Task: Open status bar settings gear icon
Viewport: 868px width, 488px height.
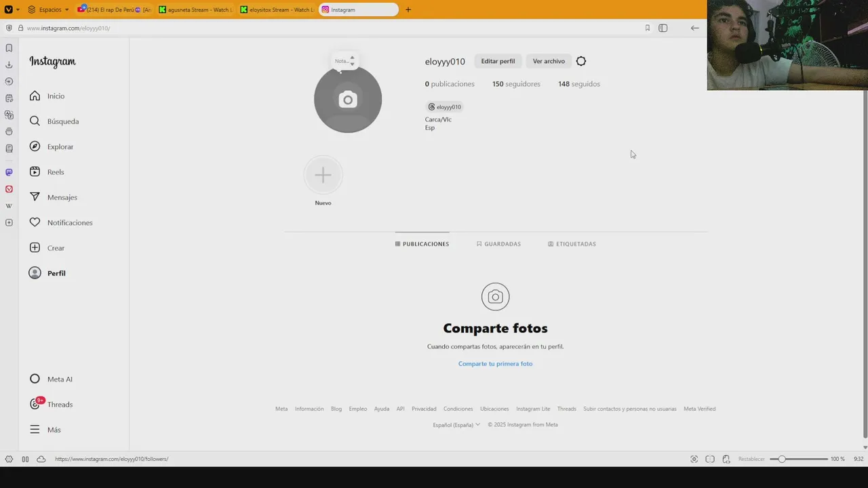Action: [x=9, y=459]
